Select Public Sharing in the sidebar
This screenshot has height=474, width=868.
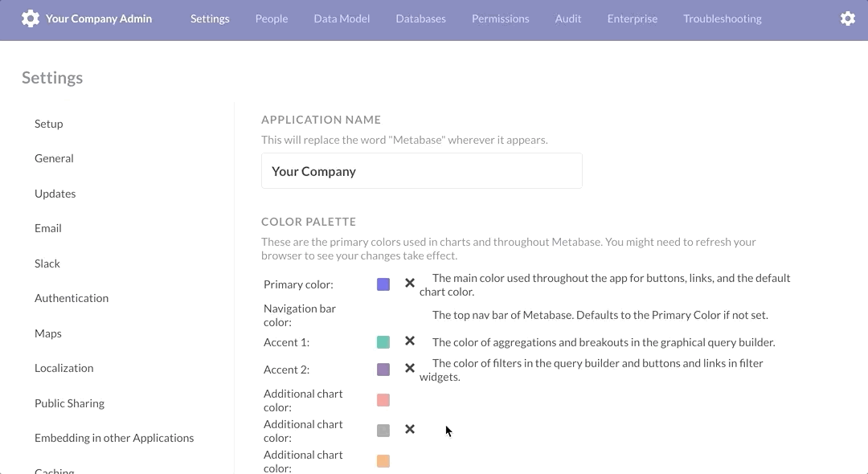point(69,403)
